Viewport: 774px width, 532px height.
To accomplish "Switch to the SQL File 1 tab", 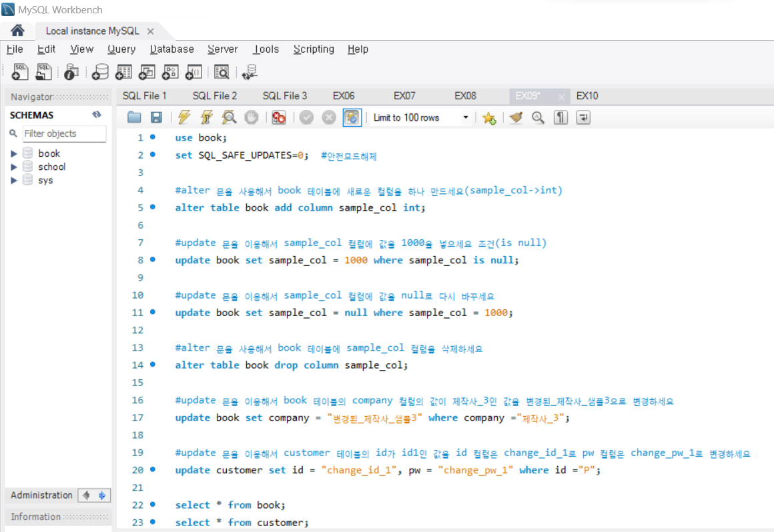I will pyautogui.click(x=145, y=95).
